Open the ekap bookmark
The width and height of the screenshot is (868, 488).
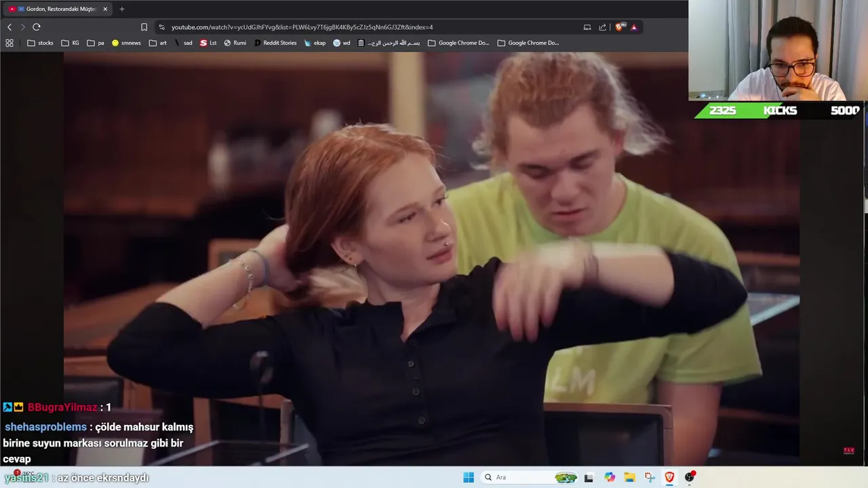[315, 43]
